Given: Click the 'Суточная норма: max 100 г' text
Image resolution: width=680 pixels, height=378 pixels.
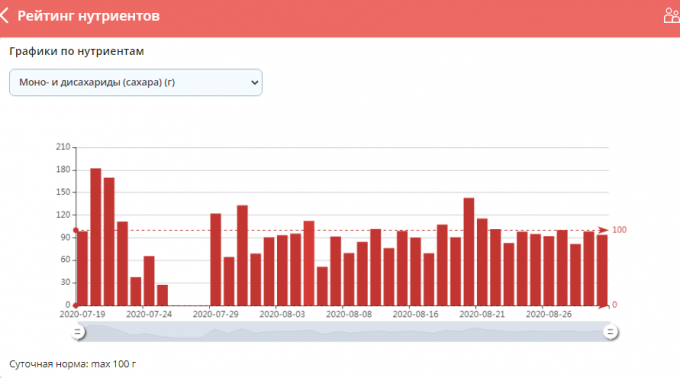Looking at the screenshot, I should point(72,364).
